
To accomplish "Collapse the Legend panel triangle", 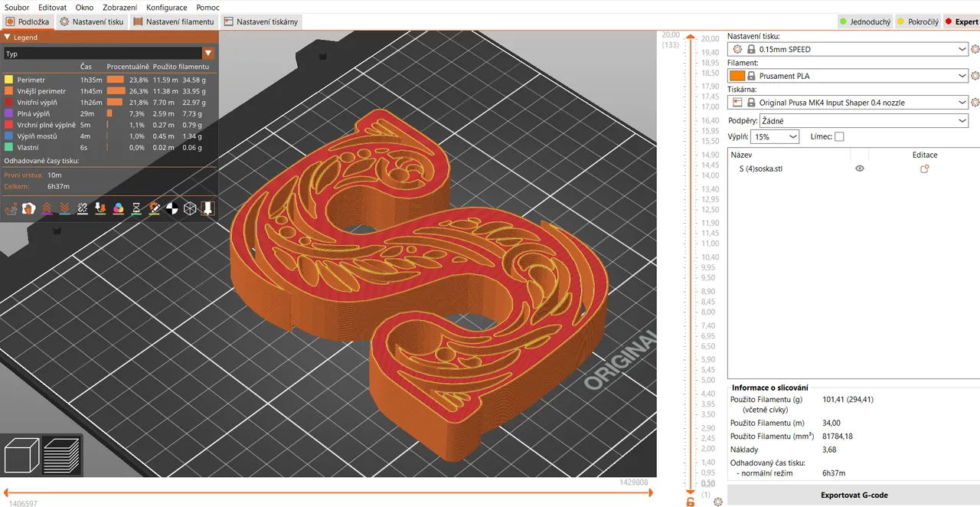I will 8,37.
